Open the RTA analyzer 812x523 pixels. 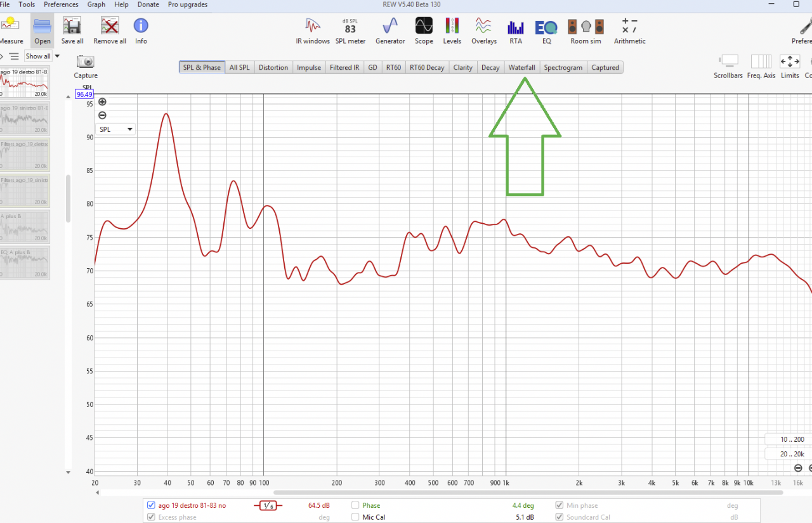[x=516, y=31]
